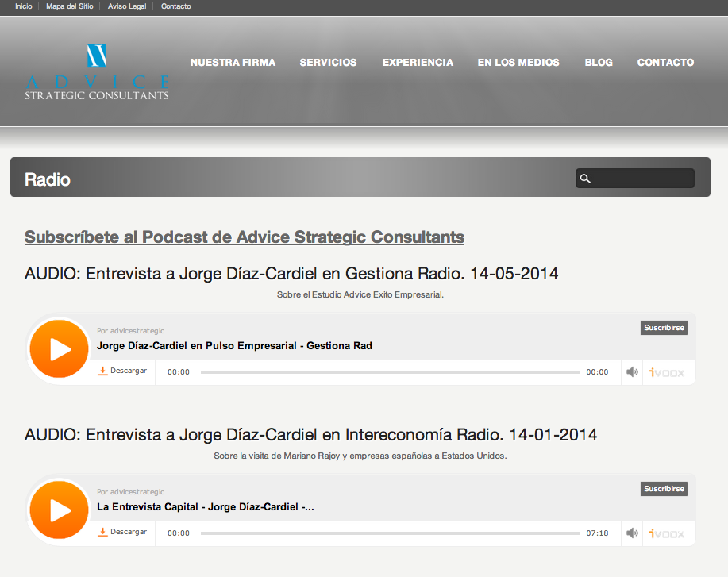728x577 pixels.
Task: Play the Gestiona Radio interview audio
Action: click(x=59, y=348)
